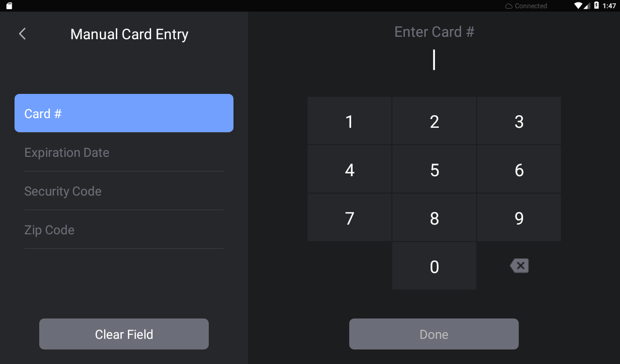Select the Card # input field
This screenshot has width=620, height=364.
tap(124, 113)
